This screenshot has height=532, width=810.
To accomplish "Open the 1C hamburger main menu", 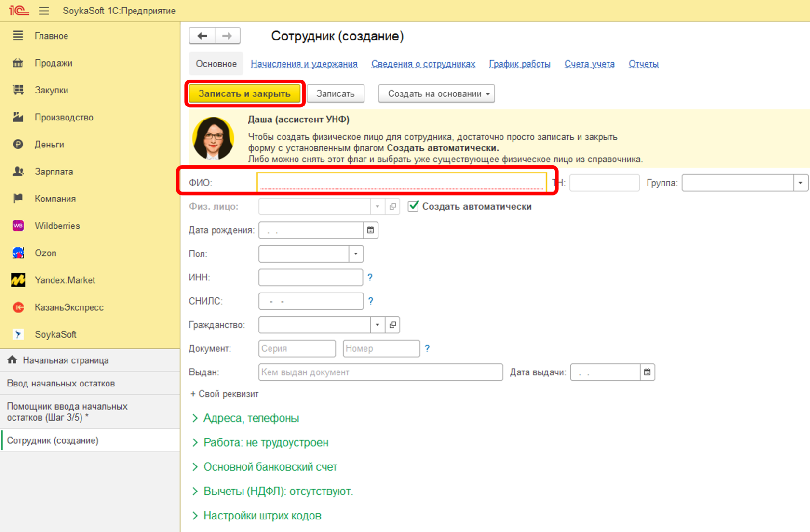I will (44, 11).
